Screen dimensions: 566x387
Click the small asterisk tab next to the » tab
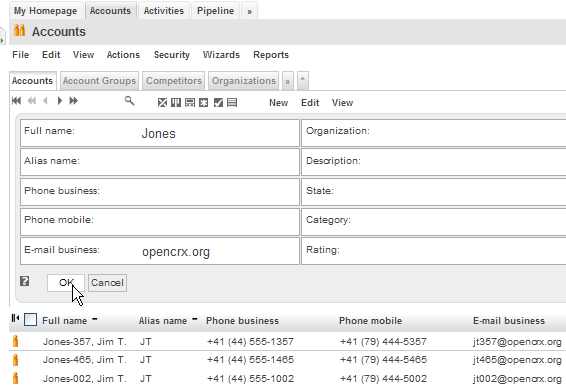point(303,81)
